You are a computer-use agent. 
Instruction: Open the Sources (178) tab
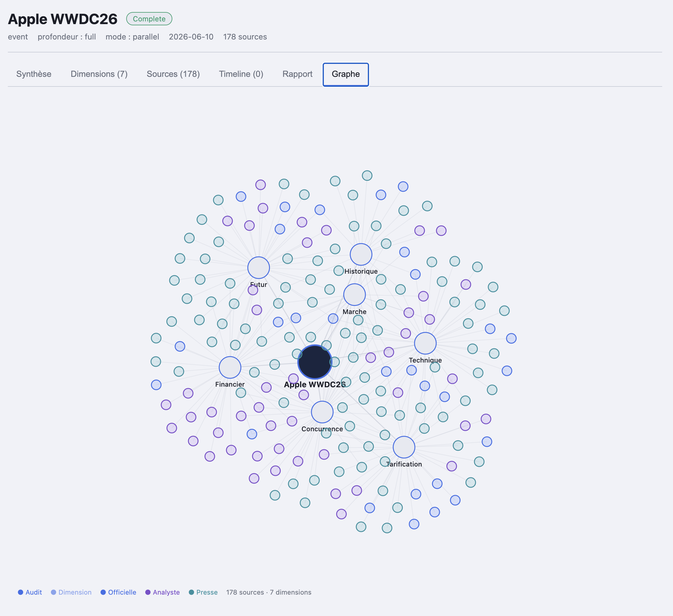[173, 74]
